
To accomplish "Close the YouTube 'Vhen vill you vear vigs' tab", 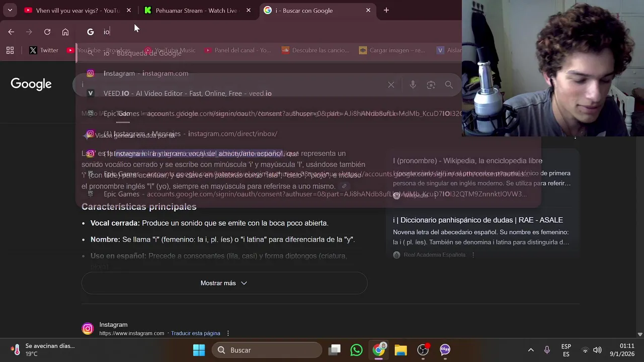I will coord(129,10).
